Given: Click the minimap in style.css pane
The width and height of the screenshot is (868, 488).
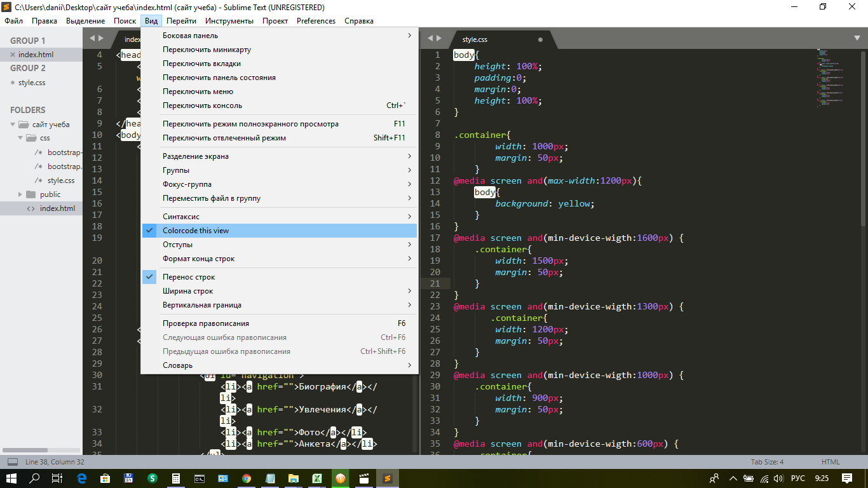Looking at the screenshot, I should [x=831, y=78].
